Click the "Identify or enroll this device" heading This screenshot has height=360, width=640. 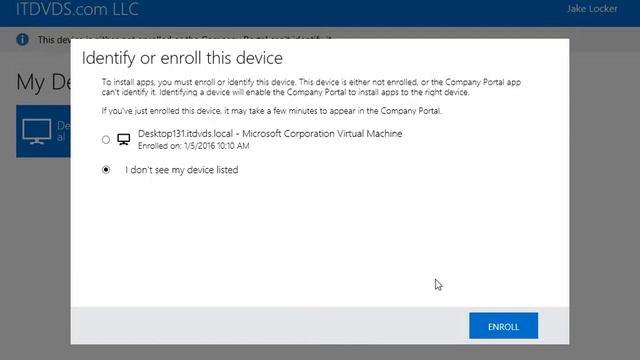coord(182,58)
